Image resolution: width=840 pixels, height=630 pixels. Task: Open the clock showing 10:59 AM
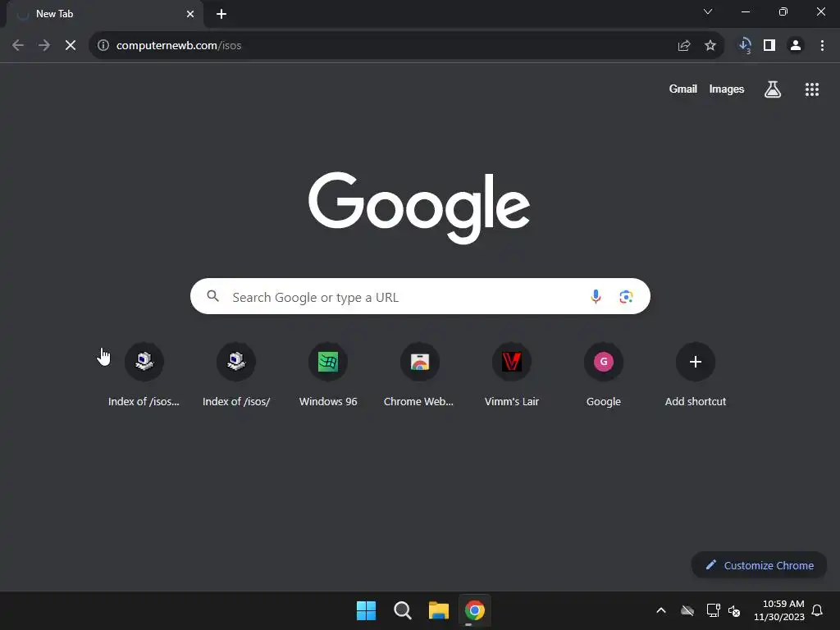pos(779,610)
